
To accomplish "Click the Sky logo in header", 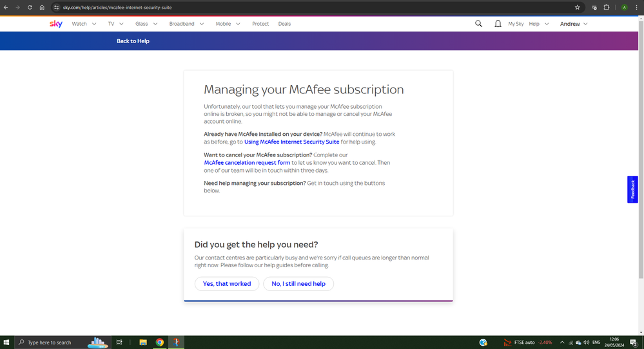I will point(56,24).
